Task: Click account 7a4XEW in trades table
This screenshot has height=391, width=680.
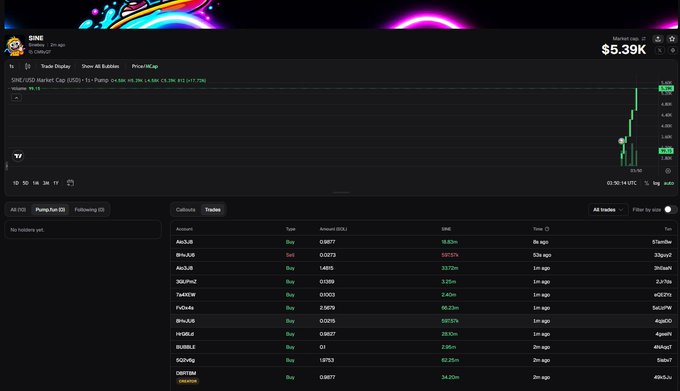Action: click(x=186, y=295)
